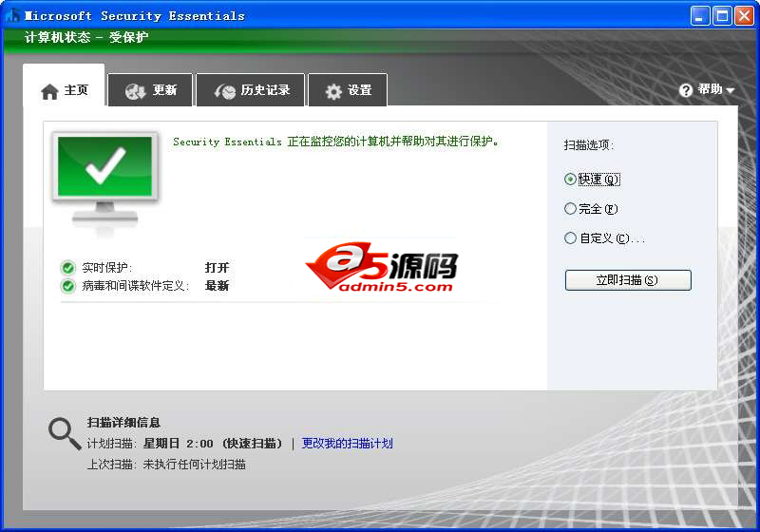This screenshot has width=760, height=532.
Task: Click the 实时保护 label
Action: 106,268
